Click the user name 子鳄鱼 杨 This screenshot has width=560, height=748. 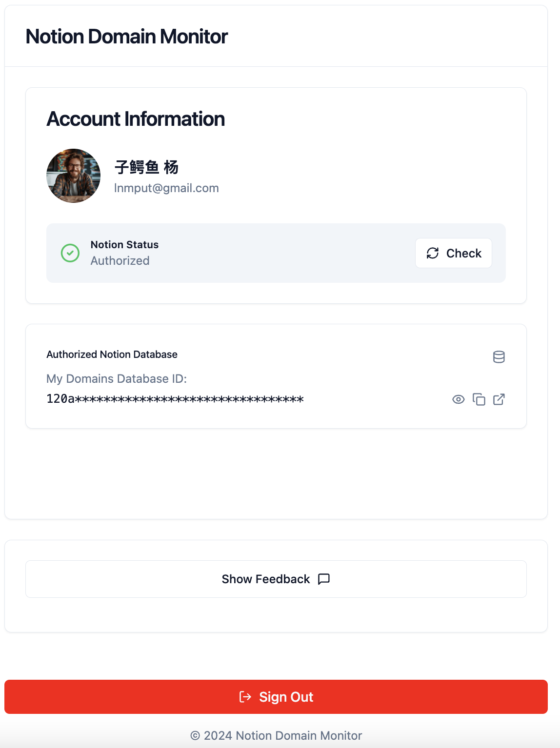(x=146, y=167)
